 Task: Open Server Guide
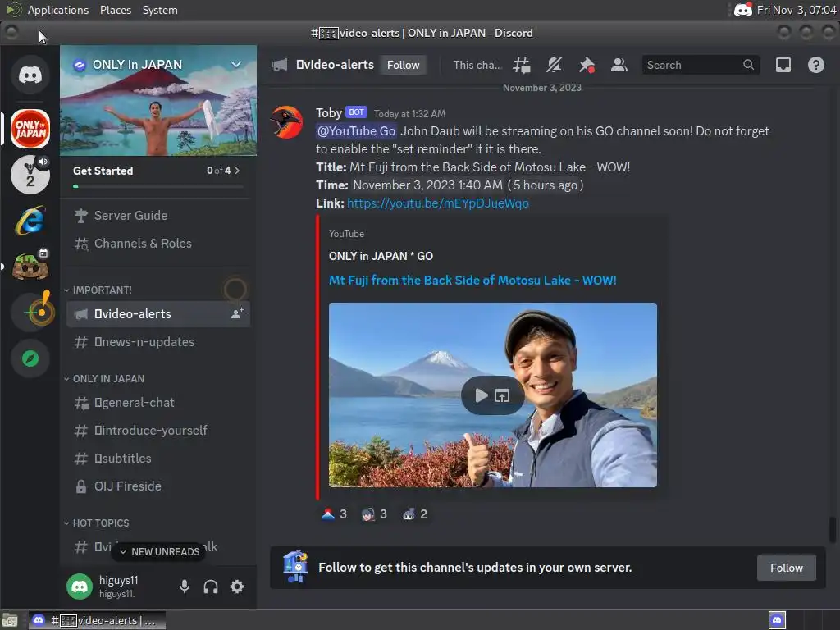pyautogui.click(x=158, y=216)
